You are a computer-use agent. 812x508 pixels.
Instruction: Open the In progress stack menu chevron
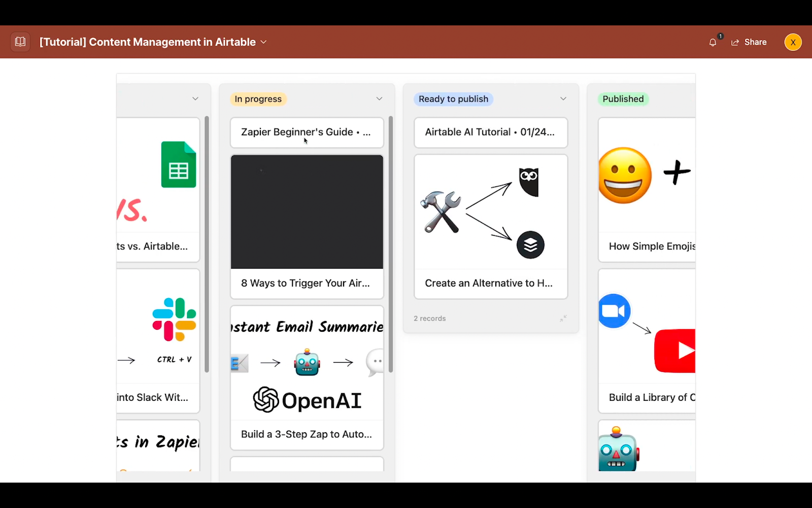pos(379,99)
